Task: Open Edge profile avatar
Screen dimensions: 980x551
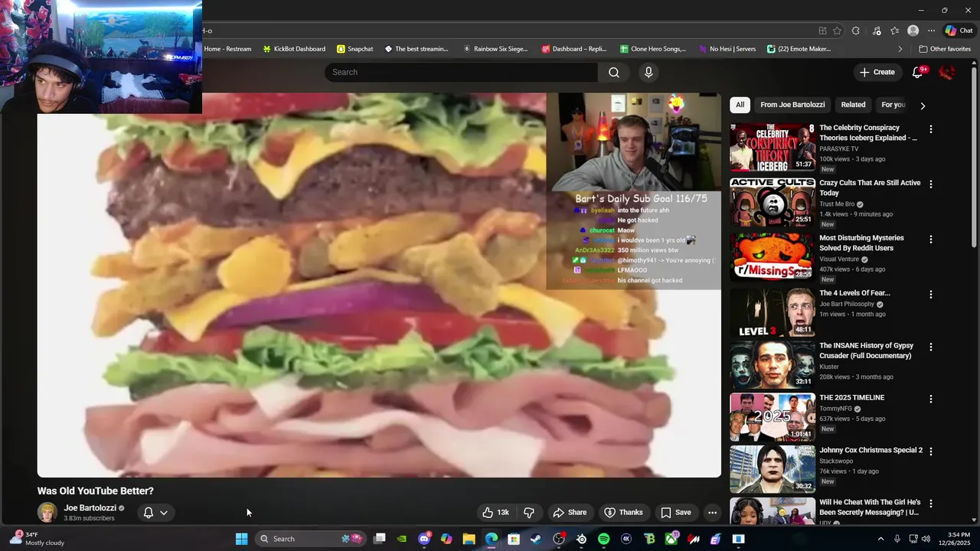Action: coord(913,31)
